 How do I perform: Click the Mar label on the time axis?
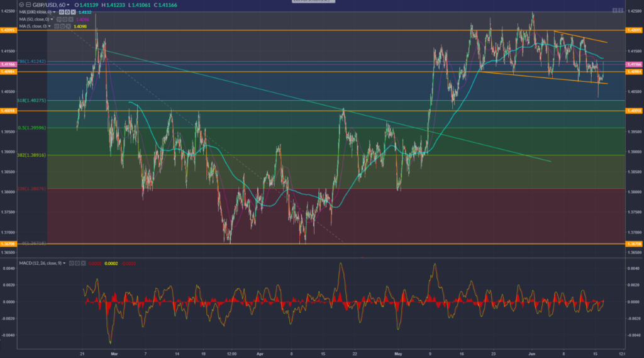(114, 354)
